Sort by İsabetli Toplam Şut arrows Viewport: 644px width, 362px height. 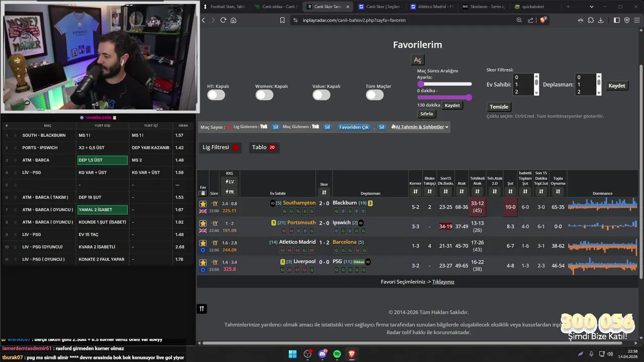click(x=525, y=192)
